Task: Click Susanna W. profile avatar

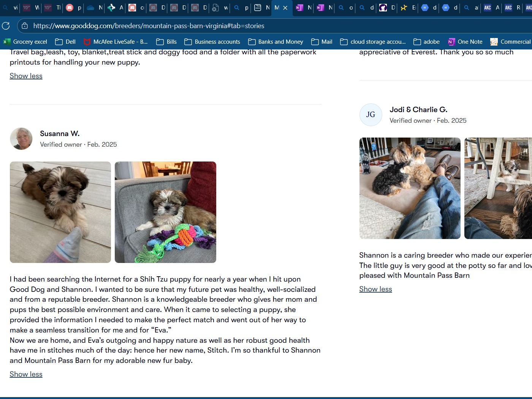Action: [21, 139]
